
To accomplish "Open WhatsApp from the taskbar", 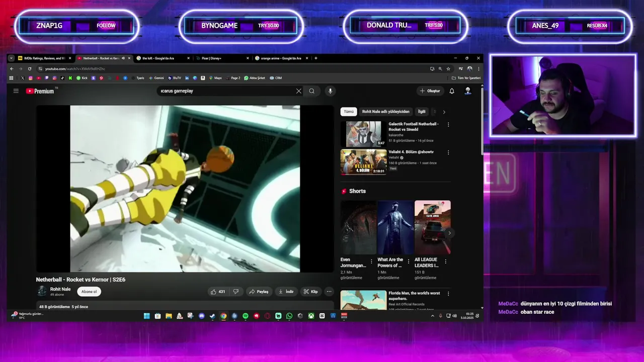I will pos(289,316).
